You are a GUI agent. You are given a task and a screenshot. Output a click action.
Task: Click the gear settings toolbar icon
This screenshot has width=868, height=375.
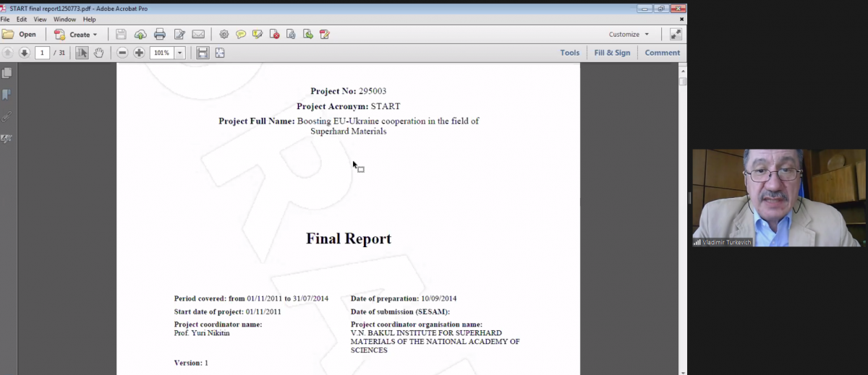click(224, 34)
